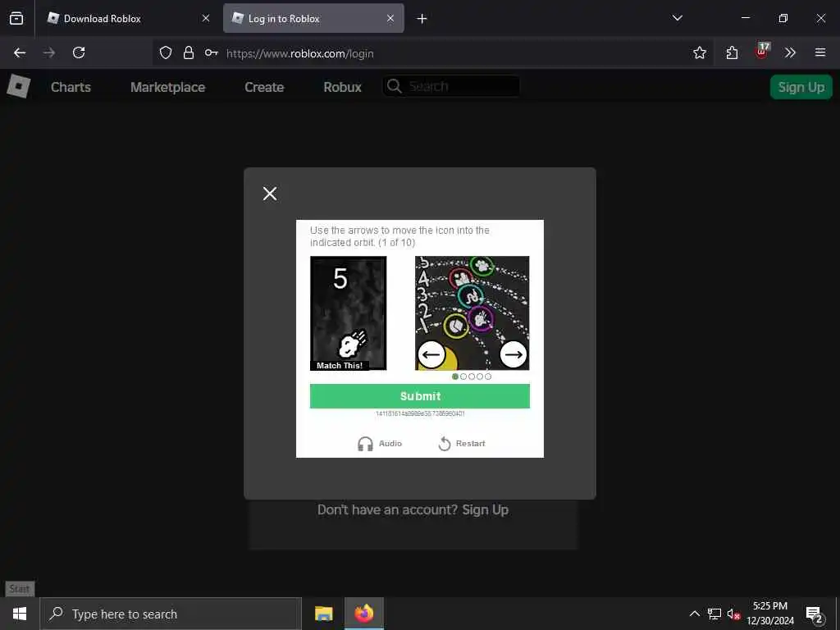The height and width of the screenshot is (630, 840).
Task: Click the muted volume tray icon
Action: 733,614
